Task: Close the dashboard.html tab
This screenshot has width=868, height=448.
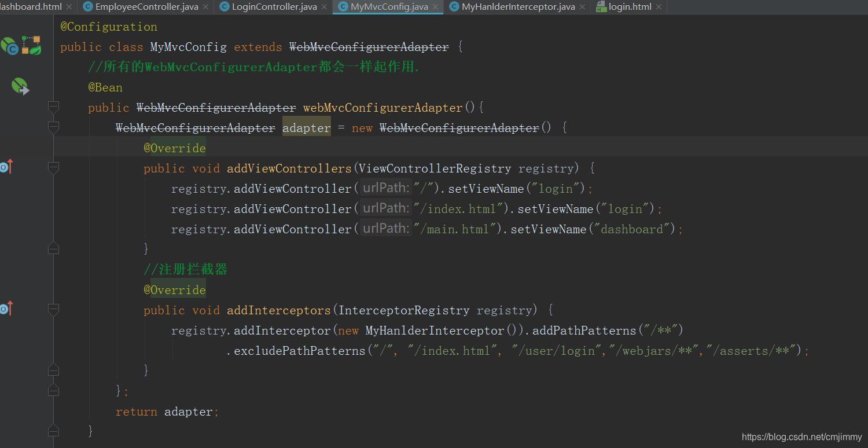Action: pyautogui.click(x=69, y=8)
